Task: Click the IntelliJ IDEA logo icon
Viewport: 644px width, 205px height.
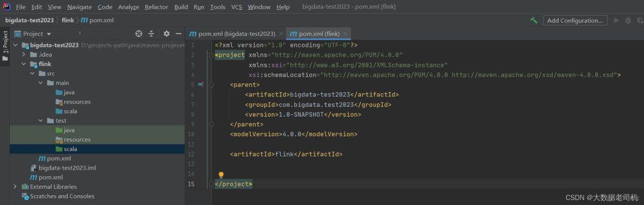Action: pyautogui.click(x=7, y=7)
